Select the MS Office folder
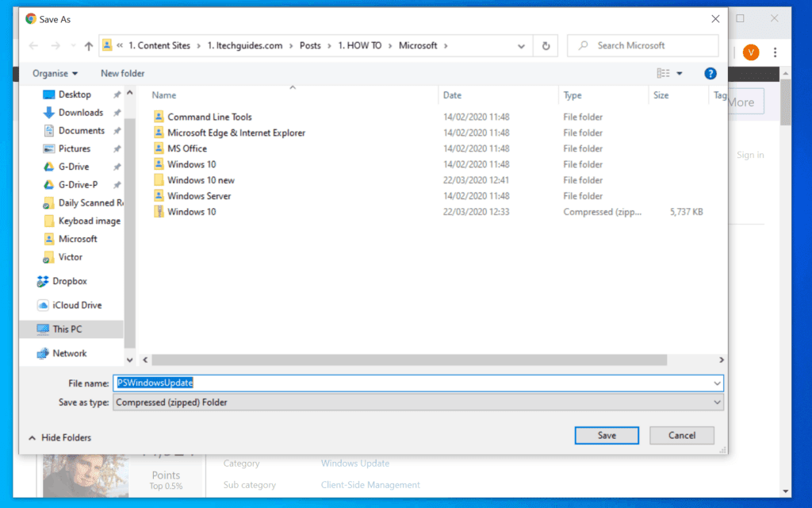Screen dimensions: 812x508 [x=187, y=148]
